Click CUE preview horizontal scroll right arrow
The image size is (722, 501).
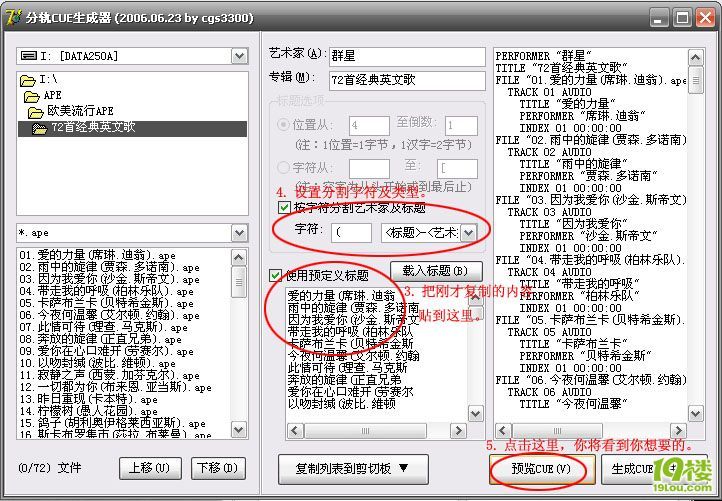tap(678, 431)
